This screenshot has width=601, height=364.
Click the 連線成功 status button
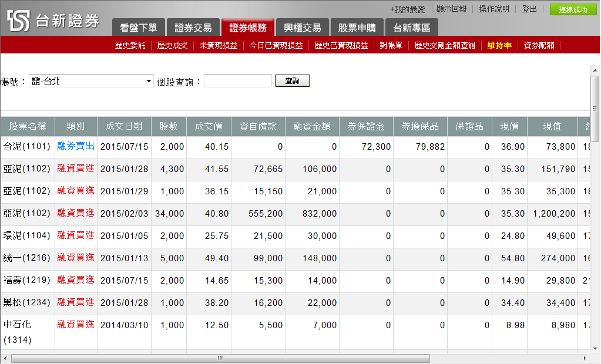tap(573, 9)
